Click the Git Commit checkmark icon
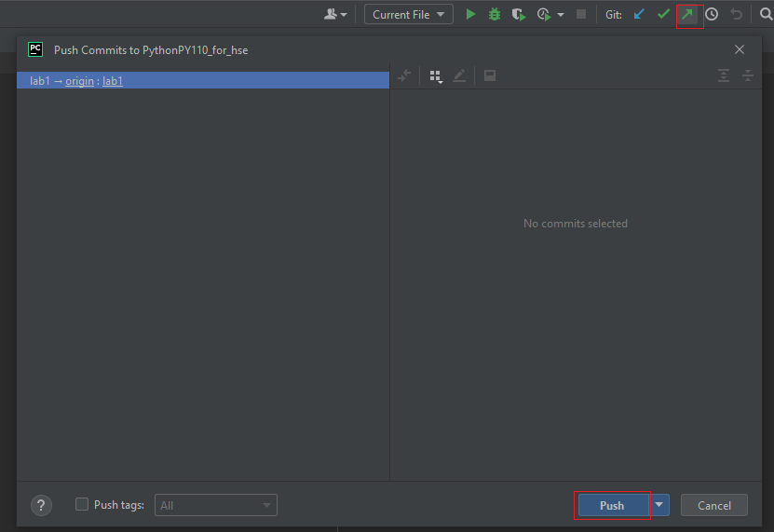Viewport: 774px width, 532px height. (x=663, y=15)
